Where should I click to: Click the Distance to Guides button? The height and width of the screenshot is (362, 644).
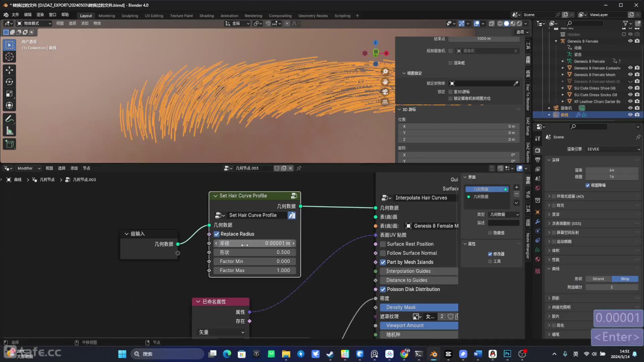click(x=419, y=280)
